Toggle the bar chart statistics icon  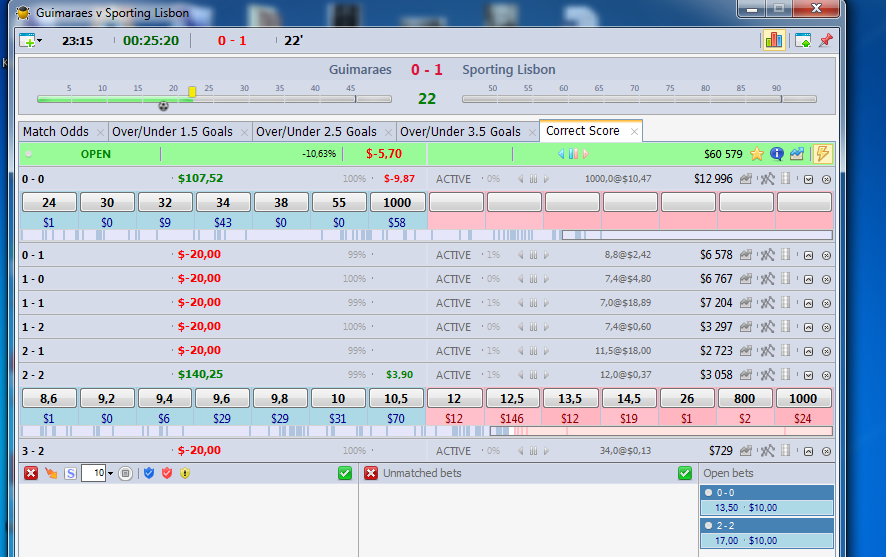point(774,40)
